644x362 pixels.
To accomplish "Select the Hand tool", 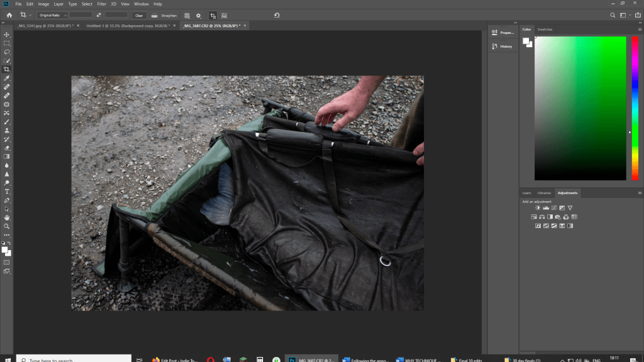I will click(x=7, y=217).
